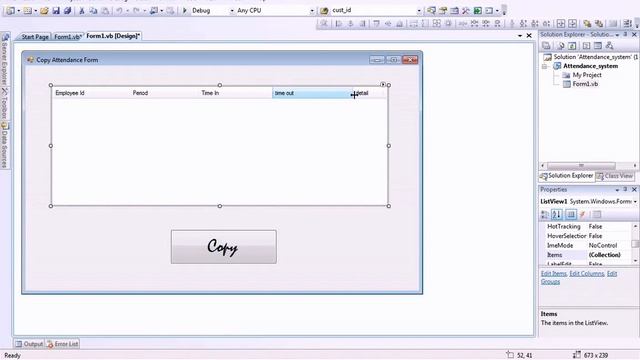
Task: Open the New Project dropdown arrow
Action: click(x=18, y=11)
